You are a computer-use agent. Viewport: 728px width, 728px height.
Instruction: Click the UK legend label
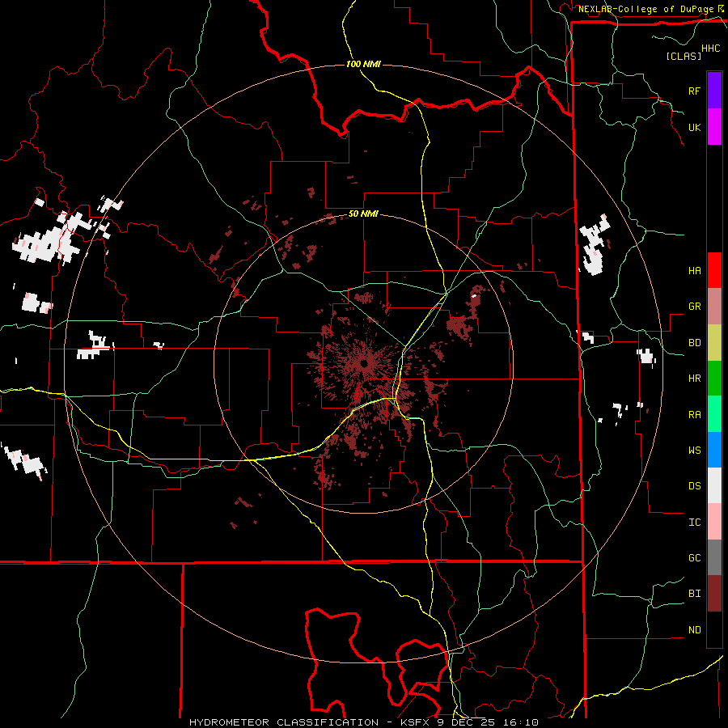(694, 128)
